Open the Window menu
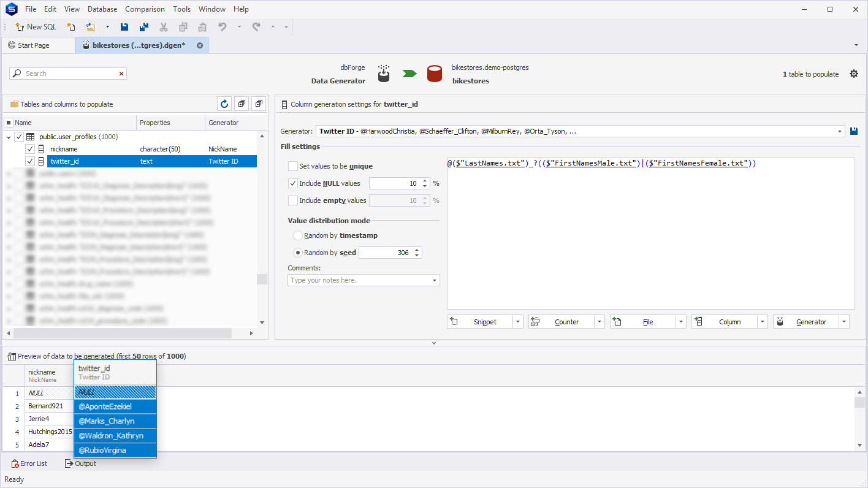The image size is (868, 488). pyautogui.click(x=212, y=9)
